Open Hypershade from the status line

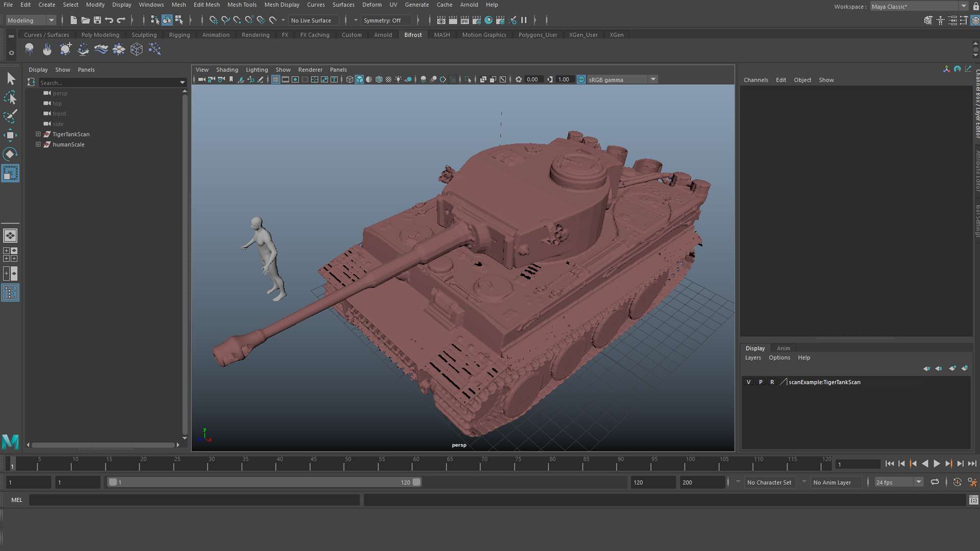click(488, 20)
